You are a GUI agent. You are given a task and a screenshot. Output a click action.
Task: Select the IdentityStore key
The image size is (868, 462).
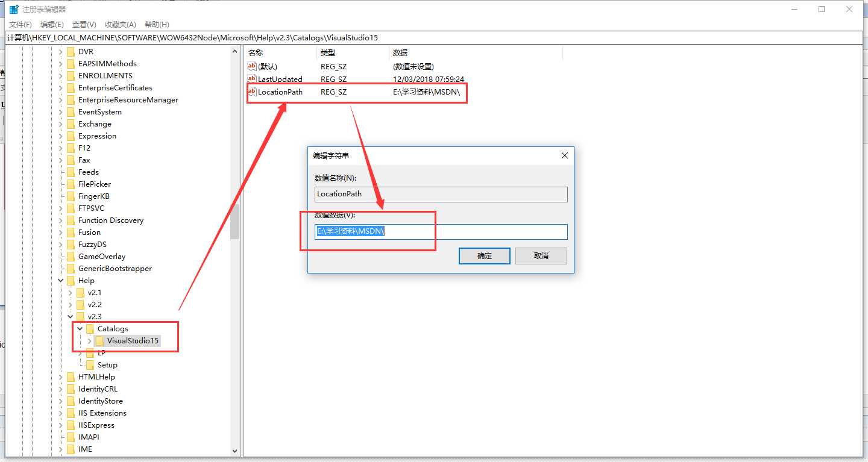(x=100, y=401)
